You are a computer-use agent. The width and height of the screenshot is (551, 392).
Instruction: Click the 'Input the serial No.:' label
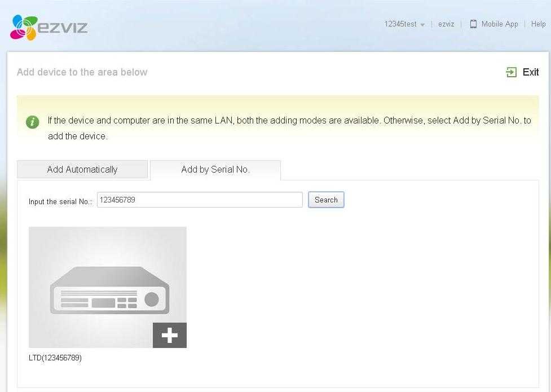(x=60, y=202)
